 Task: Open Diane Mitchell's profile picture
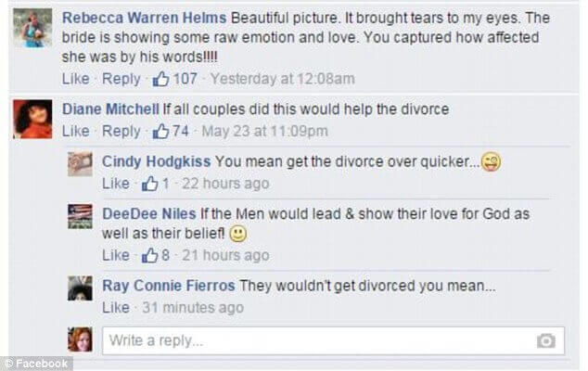pos(32,119)
